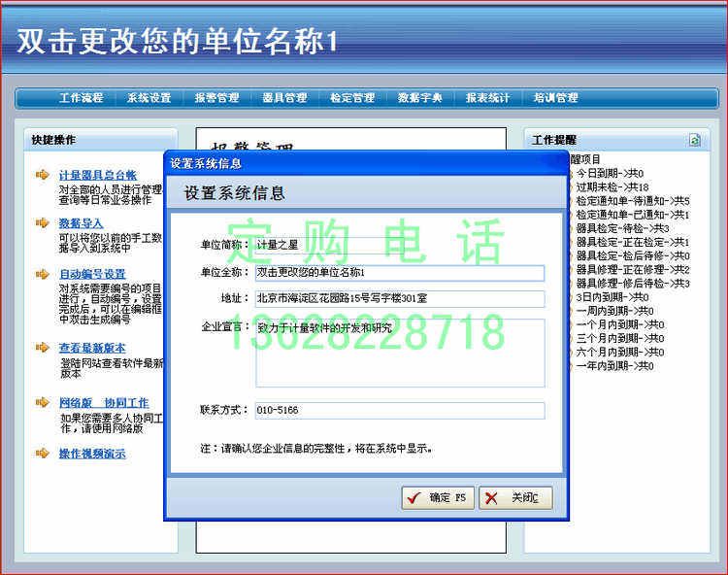Open the 查看最新版本 link
The width and height of the screenshot is (728, 575).
click(92, 348)
